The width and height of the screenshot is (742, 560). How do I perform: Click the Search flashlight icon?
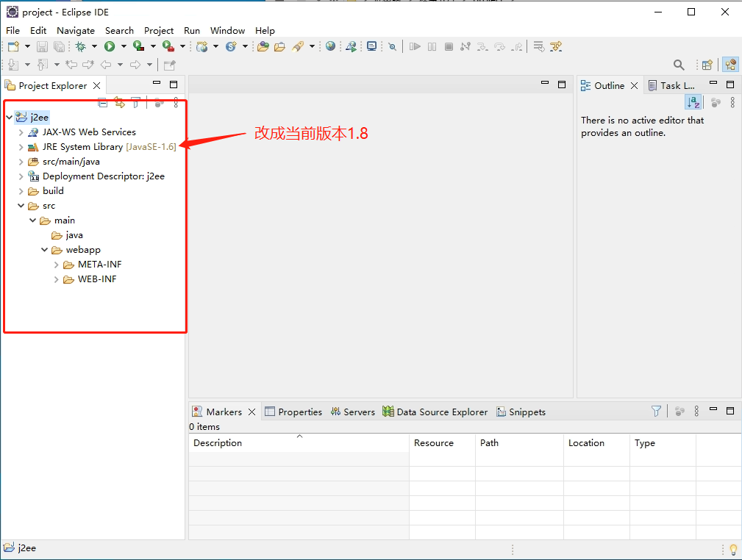click(298, 46)
